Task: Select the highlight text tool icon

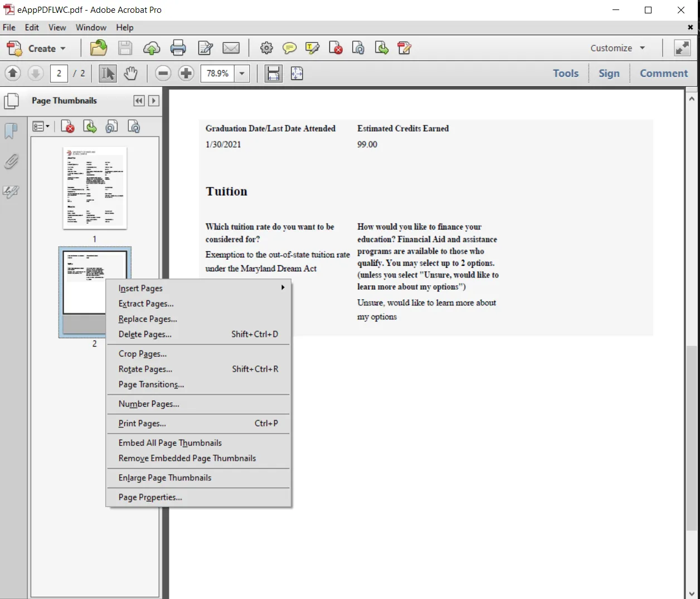Action: pos(312,48)
